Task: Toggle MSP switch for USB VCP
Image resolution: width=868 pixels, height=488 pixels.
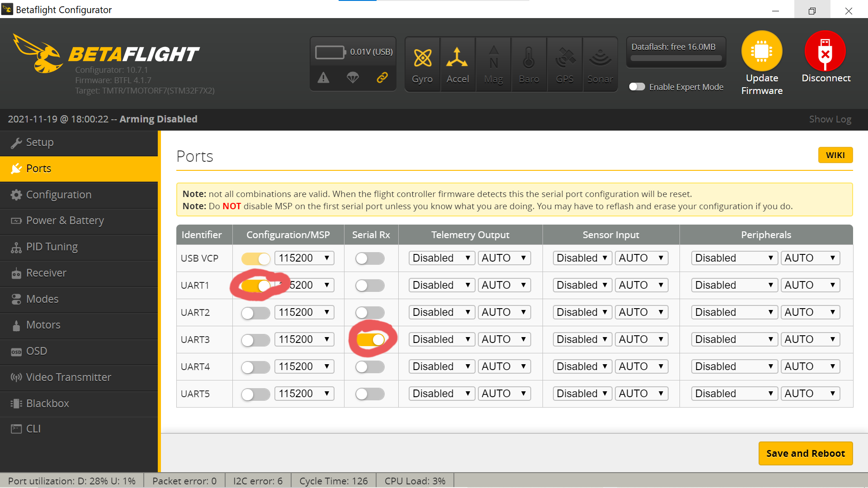Action: (255, 258)
